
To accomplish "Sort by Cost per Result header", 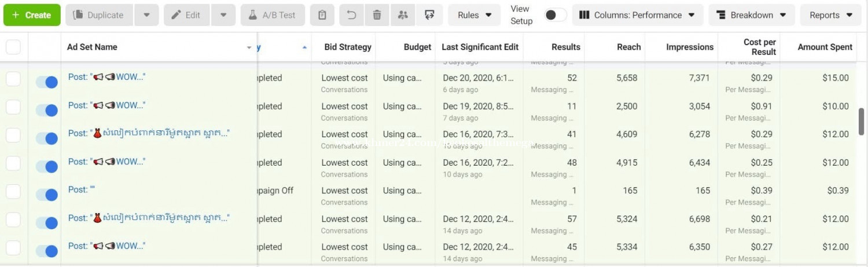I will pyautogui.click(x=760, y=47).
